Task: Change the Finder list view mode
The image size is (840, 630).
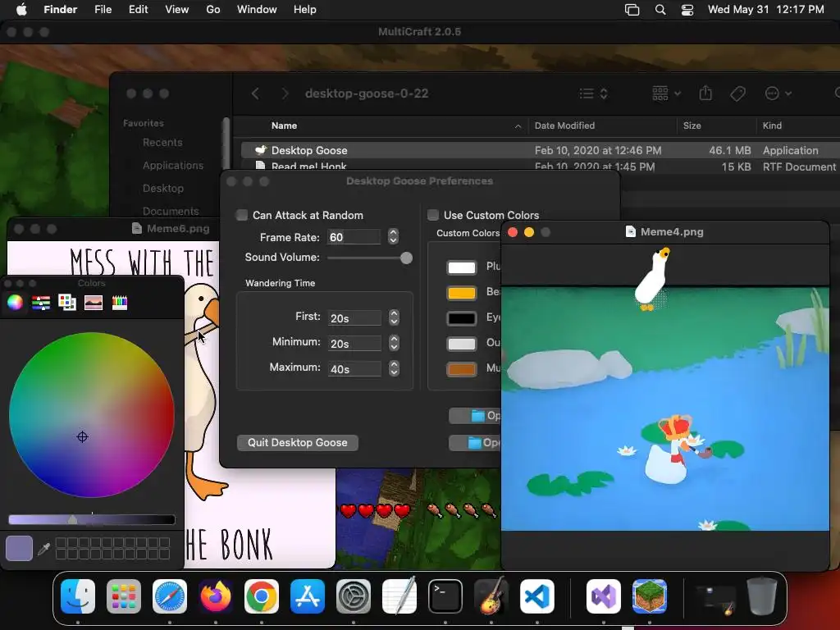Action: click(x=594, y=94)
